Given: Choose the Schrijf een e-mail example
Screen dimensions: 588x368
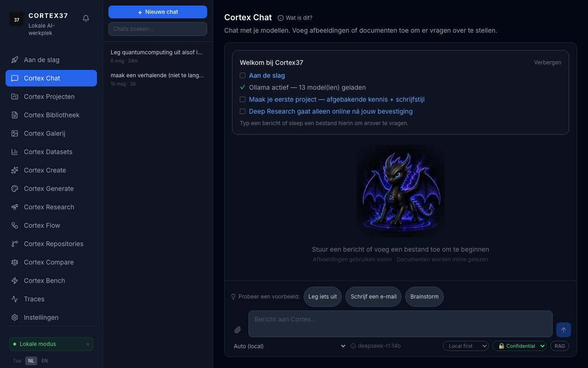Looking at the screenshot, I should coord(373,297).
